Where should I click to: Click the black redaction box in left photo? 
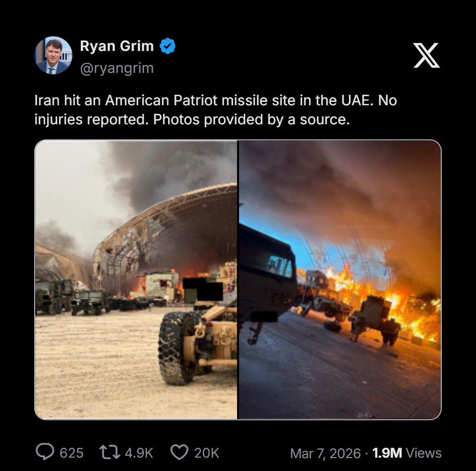click(x=203, y=290)
